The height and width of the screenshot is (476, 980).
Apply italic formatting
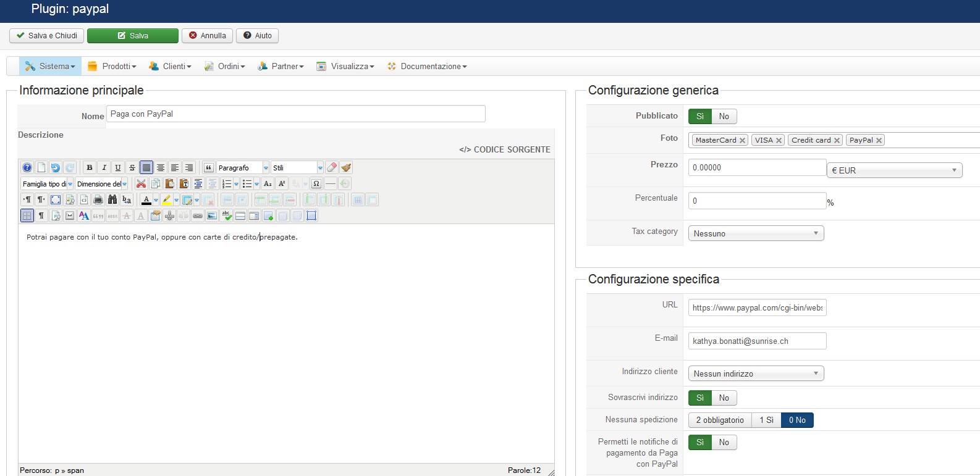(104, 167)
